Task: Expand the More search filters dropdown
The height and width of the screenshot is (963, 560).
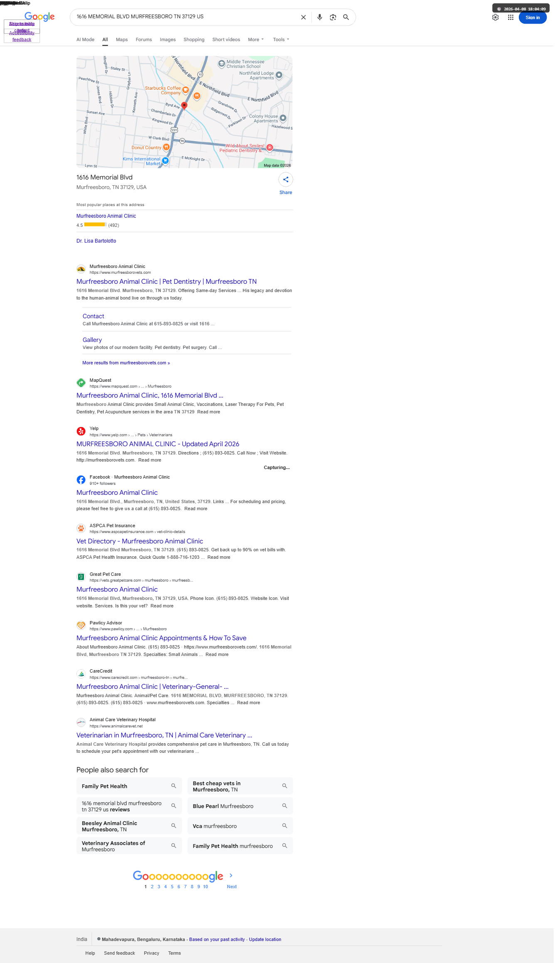Action: [256, 39]
